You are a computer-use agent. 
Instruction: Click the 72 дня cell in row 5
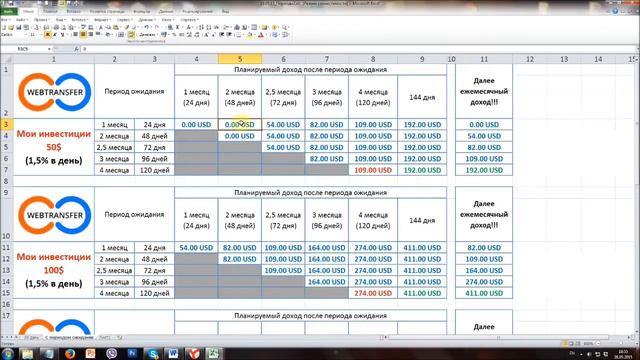(x=154, y=147)
